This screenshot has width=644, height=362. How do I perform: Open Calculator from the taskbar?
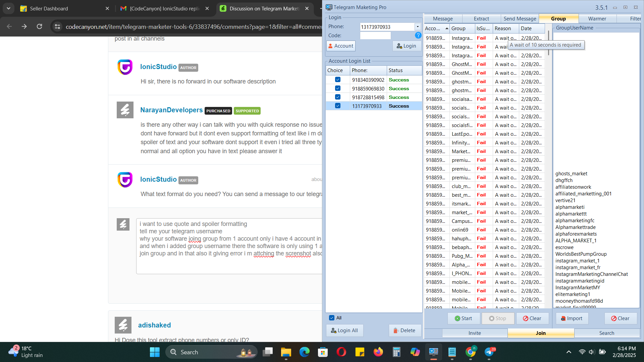coord(397,352)
